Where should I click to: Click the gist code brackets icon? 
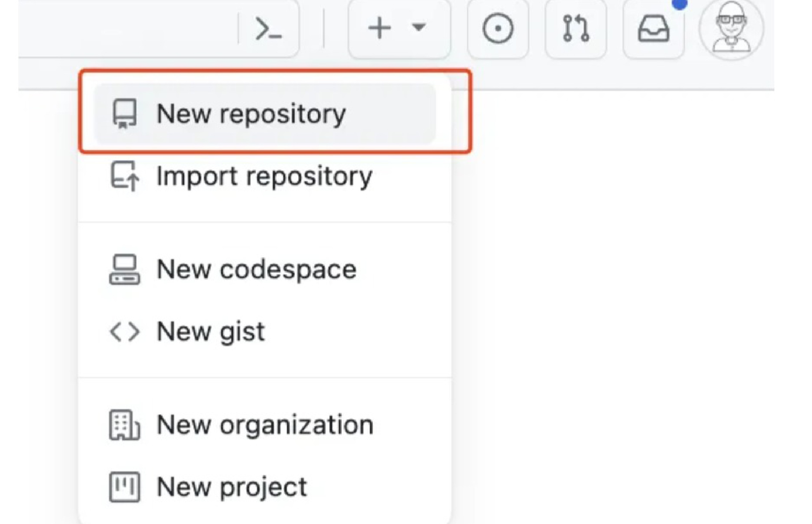tap(124, 332)
